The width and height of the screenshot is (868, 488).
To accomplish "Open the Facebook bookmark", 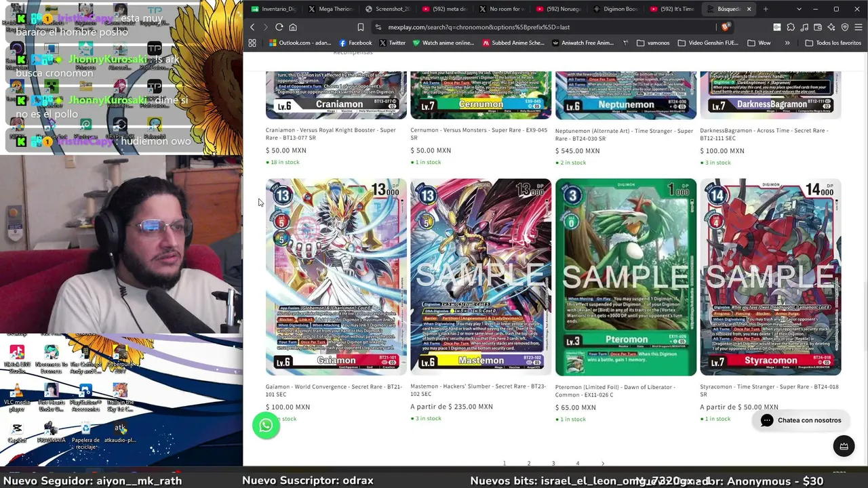I will click(355, 43).
